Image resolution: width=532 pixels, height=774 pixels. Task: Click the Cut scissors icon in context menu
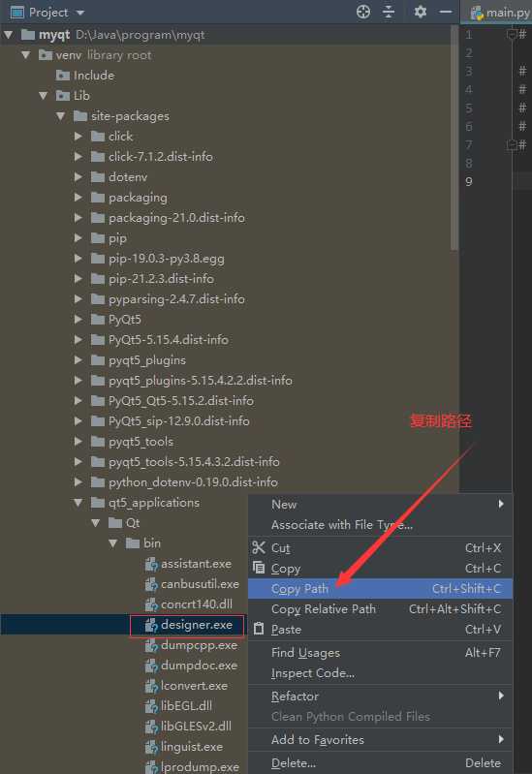259,547
